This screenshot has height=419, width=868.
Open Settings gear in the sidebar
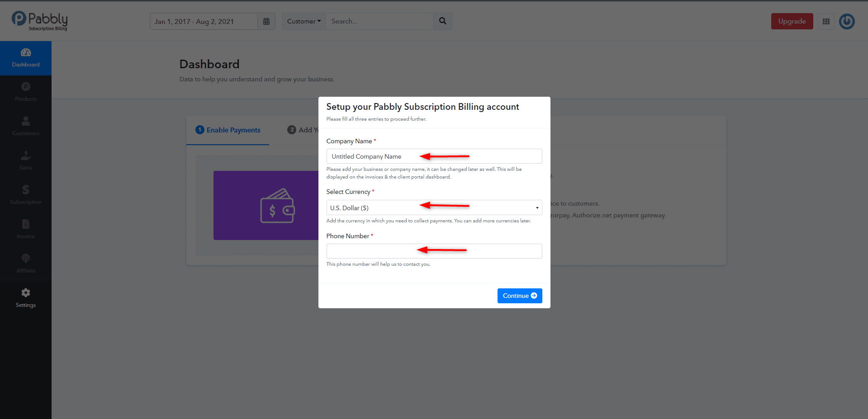point(26,299)
